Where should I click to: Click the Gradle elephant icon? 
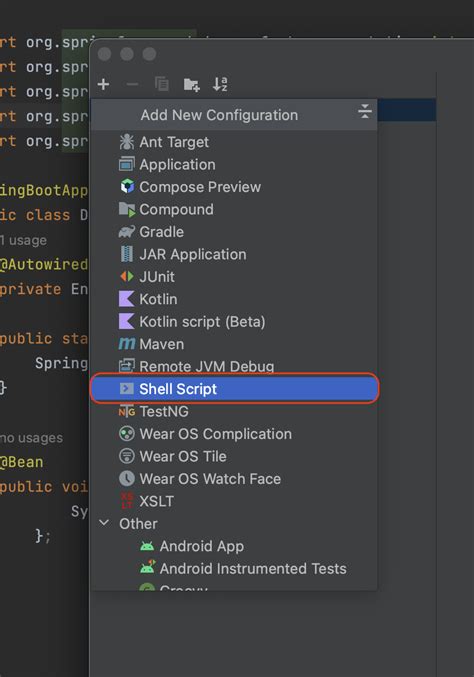tap(126, 232)
